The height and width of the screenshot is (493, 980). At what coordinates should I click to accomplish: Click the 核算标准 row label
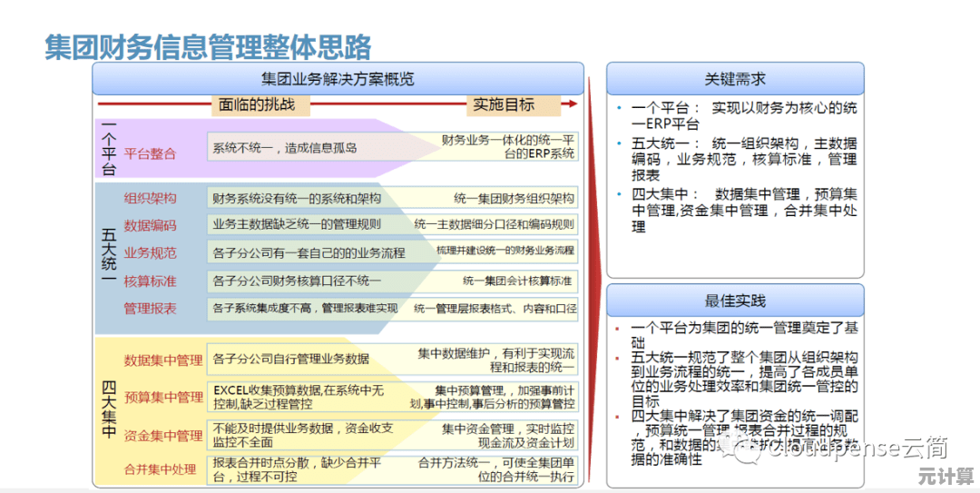(151, 281)
